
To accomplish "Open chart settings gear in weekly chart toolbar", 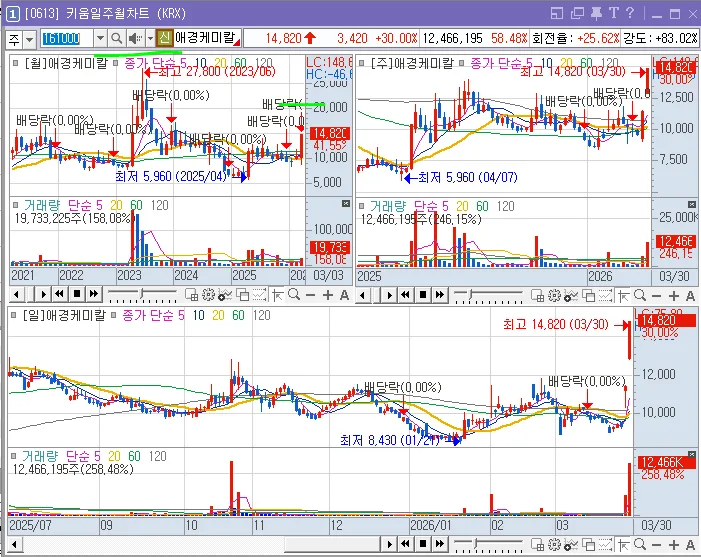I will coord(554,295).
